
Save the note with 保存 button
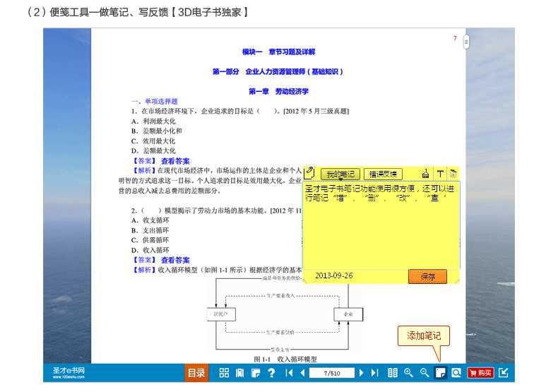[x=427, y=276]
